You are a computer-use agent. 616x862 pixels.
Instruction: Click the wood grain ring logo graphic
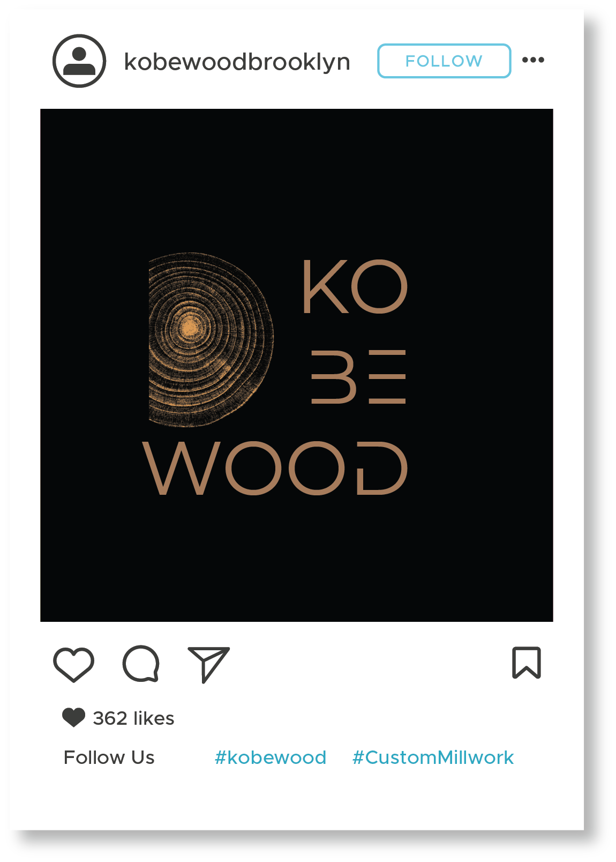(211, 339)
